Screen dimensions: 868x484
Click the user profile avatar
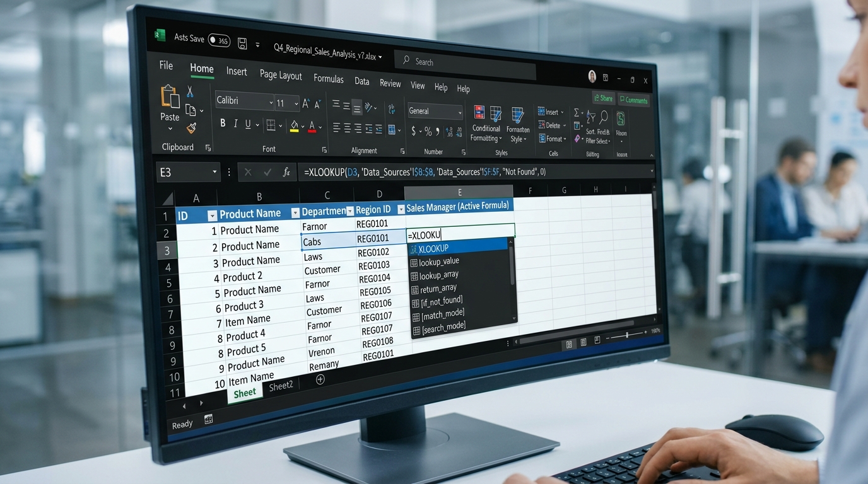[592, 76]
